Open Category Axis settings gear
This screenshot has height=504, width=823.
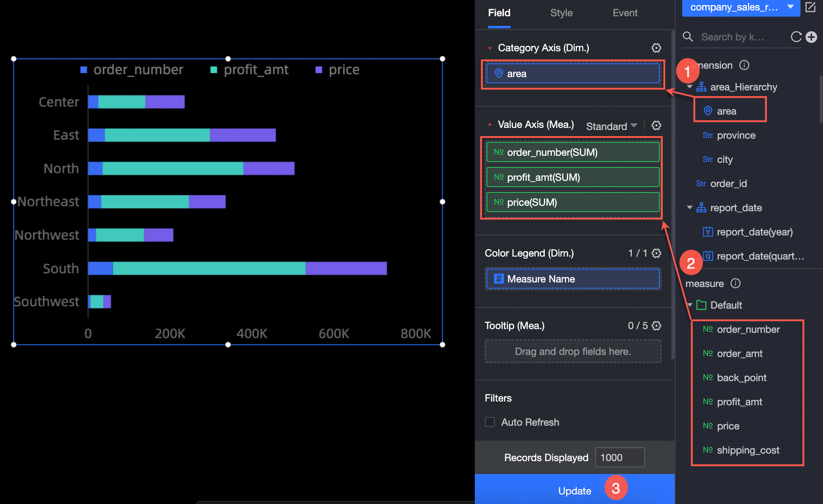point(656,48)
